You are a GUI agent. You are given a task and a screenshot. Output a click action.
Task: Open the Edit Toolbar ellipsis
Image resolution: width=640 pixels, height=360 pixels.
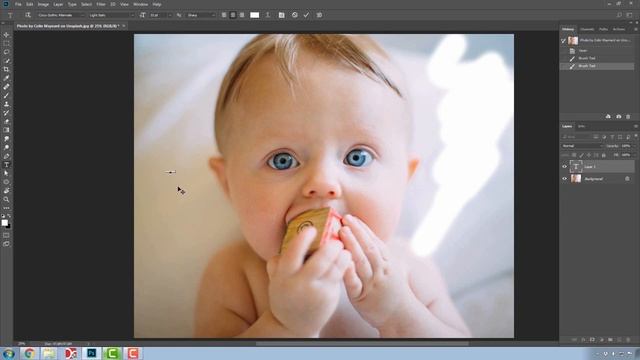pyautogui.click(x=6, y=208)
